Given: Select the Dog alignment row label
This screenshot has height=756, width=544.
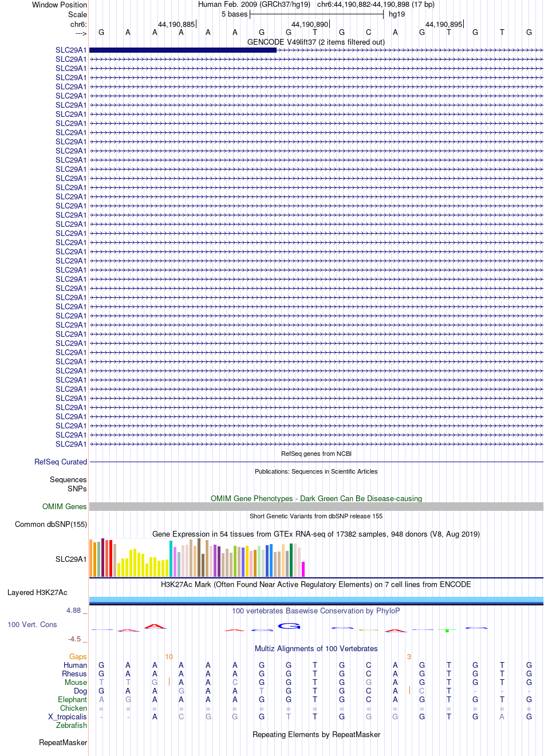Looking at the screenshot, I should click(x=80, y=691).
